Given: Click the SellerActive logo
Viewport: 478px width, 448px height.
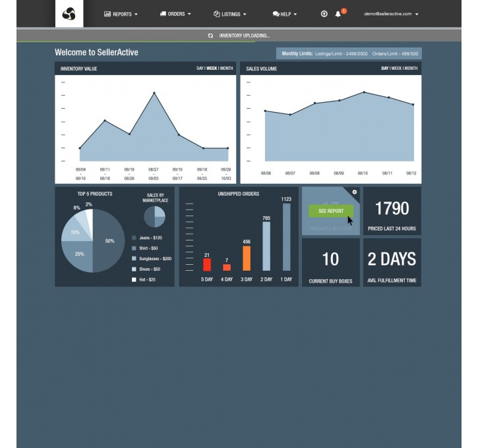Looking at the screenshot, I should click(69, 14).
